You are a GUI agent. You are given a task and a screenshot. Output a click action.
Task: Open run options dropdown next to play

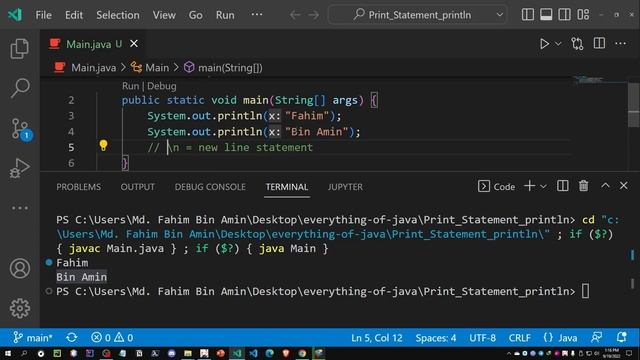tap(558, 44)
